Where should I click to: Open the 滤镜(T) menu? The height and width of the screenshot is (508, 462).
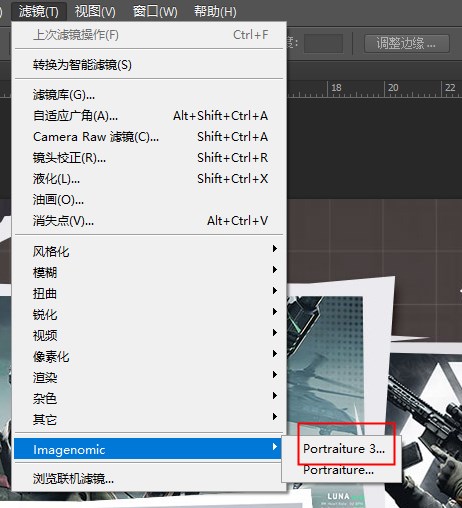coord(39,11)
